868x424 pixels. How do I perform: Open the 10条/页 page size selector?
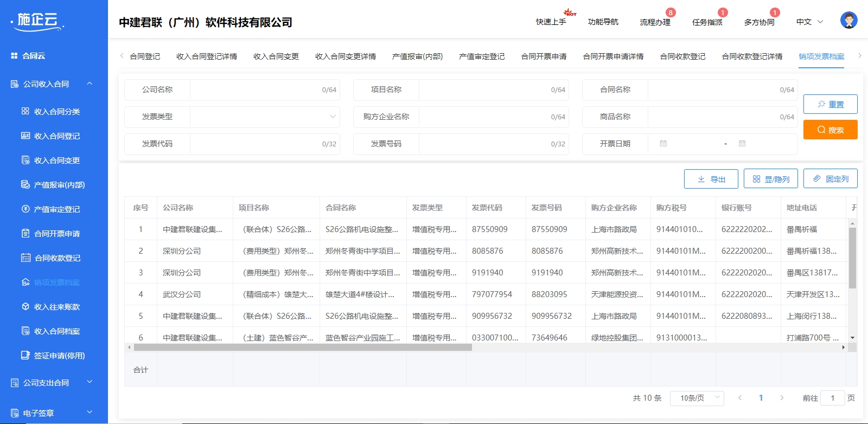click(x=697, y=398)
